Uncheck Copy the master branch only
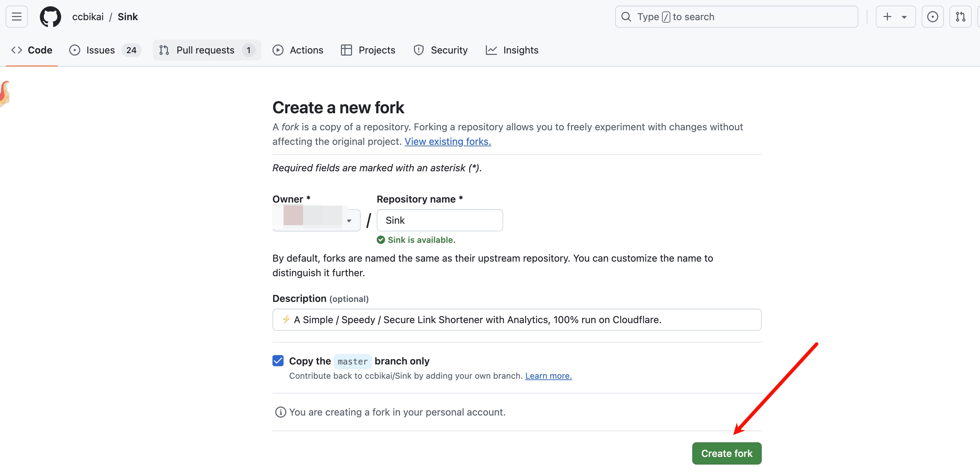The width and height of the screenshot is (980, 476). click(278, 361)
